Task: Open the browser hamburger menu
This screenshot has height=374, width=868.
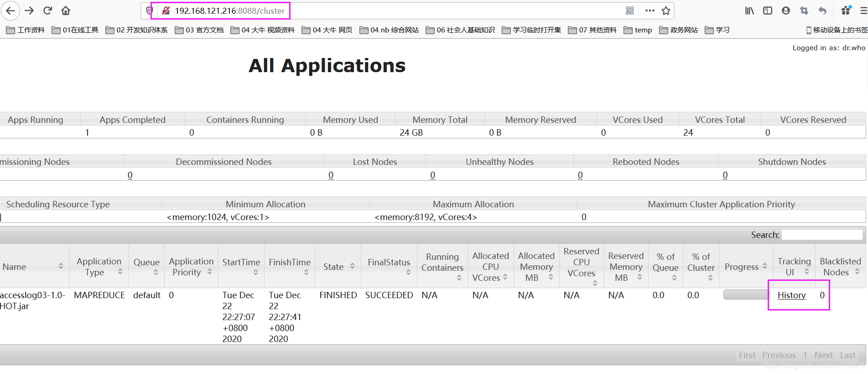Action: (863, 11)
